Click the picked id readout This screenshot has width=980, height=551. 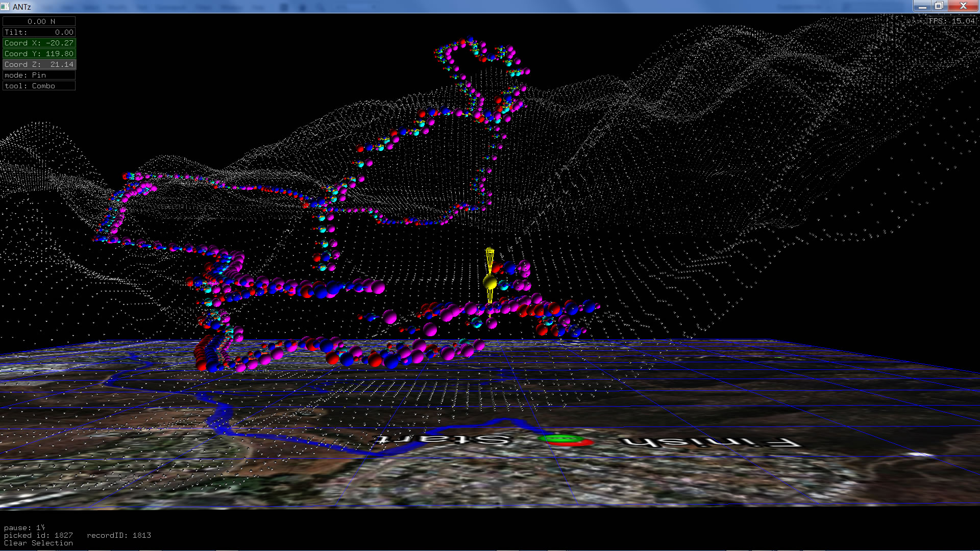coord(38,535)
